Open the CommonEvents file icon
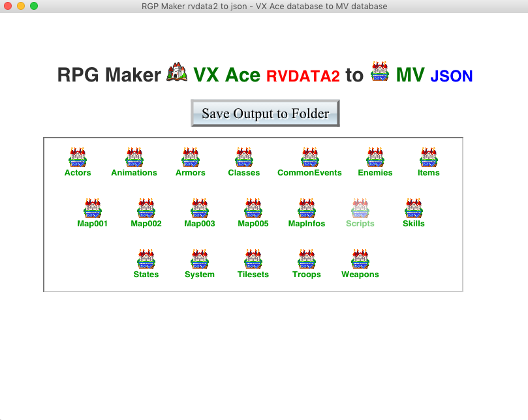This screenshot has height=420, width=528. [309, 158]
